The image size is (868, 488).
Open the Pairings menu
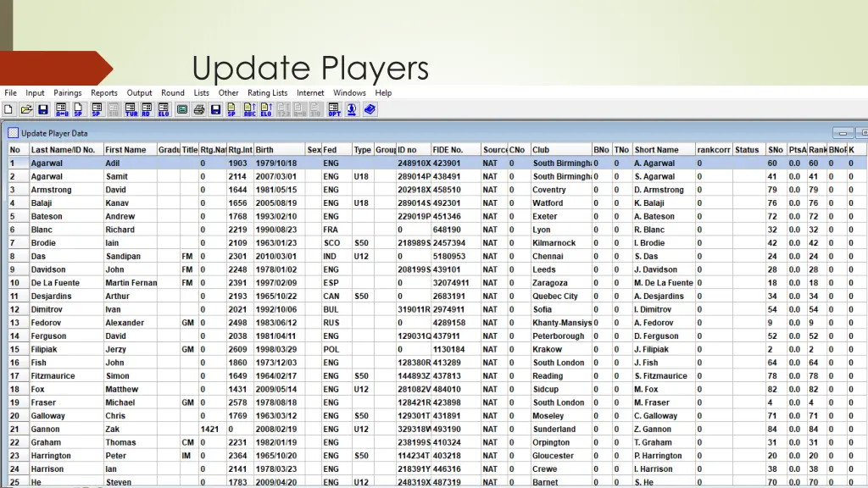(x=68, y=93)
